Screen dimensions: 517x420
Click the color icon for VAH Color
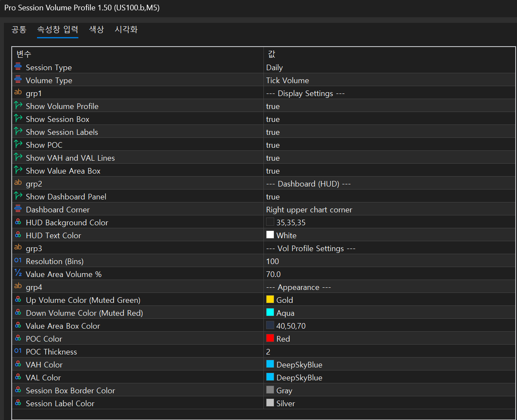tap(18, 364)
